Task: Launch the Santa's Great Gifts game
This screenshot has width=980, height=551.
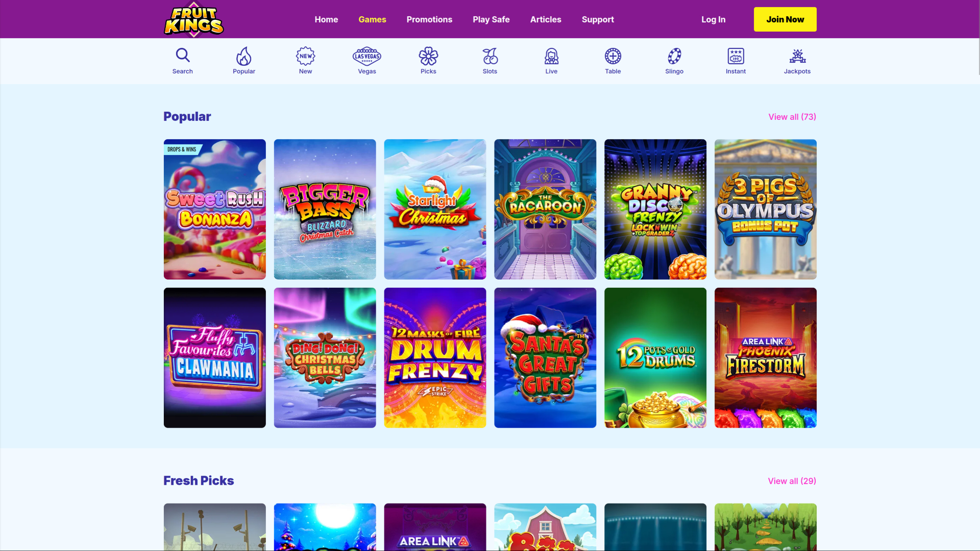Action: 545,358
